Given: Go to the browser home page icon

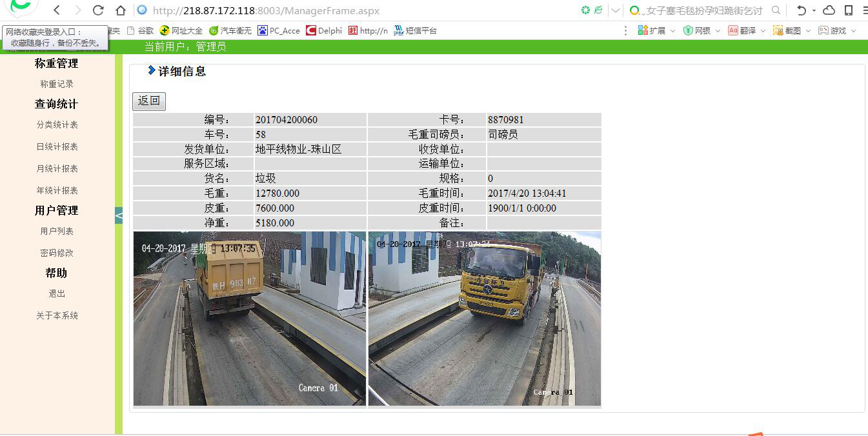Looking at the screenshot, I should click(120, 10).
